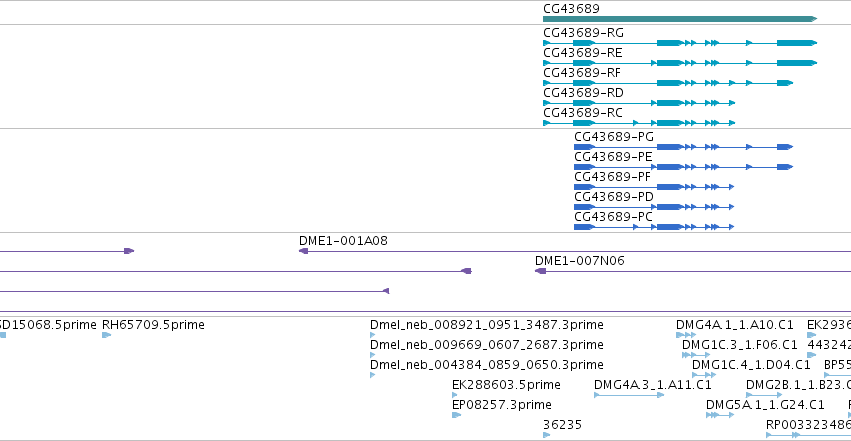This screenshot has width=851, height=441.
Task: Open the DMG1C.4_1.D04.C1 label
Action: tap(751, 366)
